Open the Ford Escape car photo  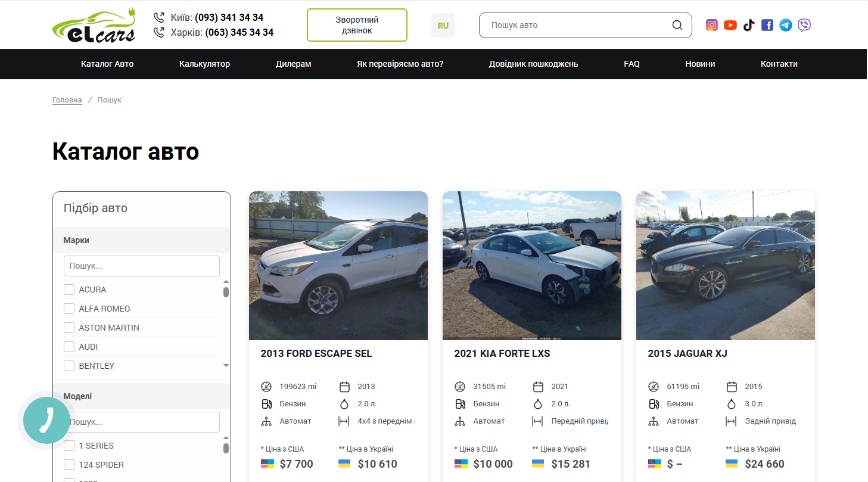(x=338, y=266)
